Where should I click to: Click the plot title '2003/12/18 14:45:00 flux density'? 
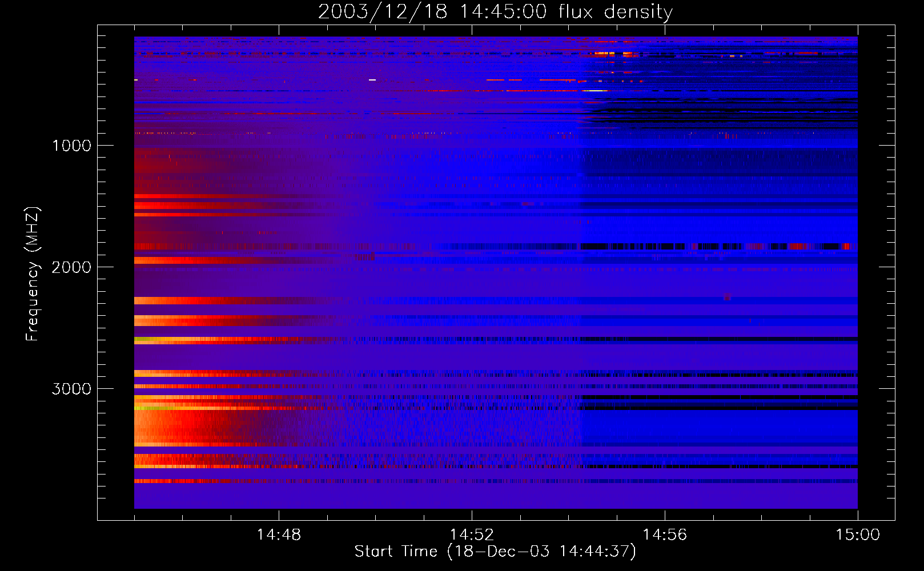(x=495, y=11)
